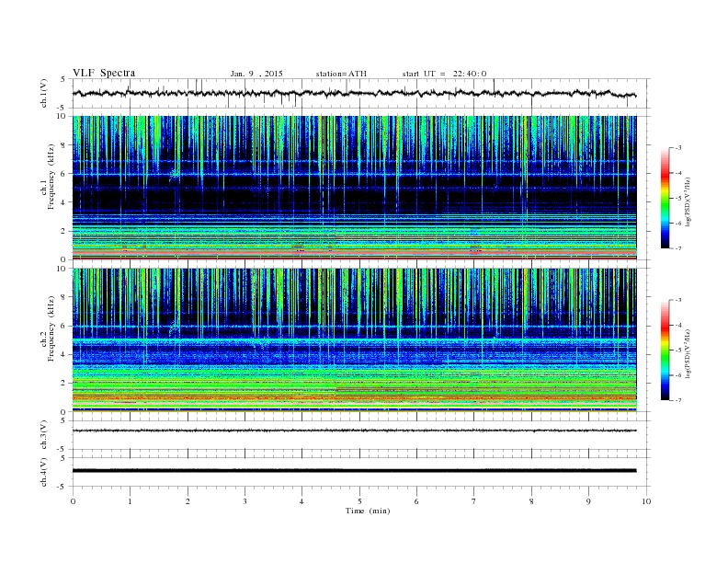
Task: Click the "8" tick label on time axis
Action: pos(531,501)
